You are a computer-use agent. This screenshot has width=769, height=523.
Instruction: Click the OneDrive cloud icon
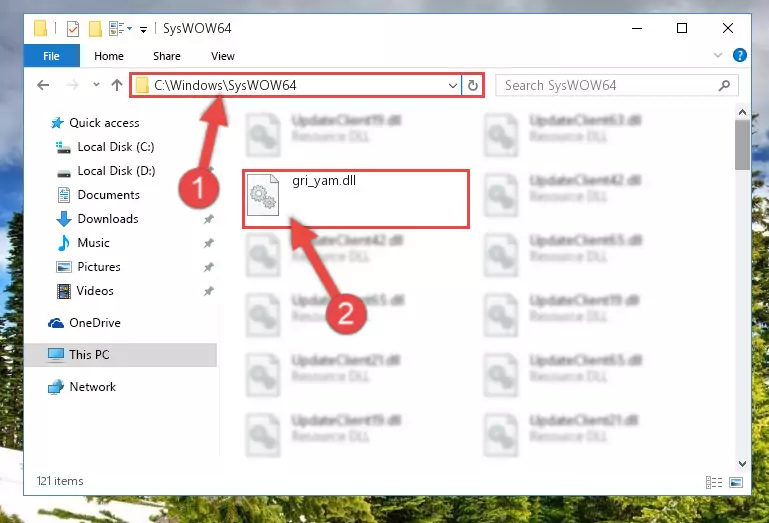point(56,323)
